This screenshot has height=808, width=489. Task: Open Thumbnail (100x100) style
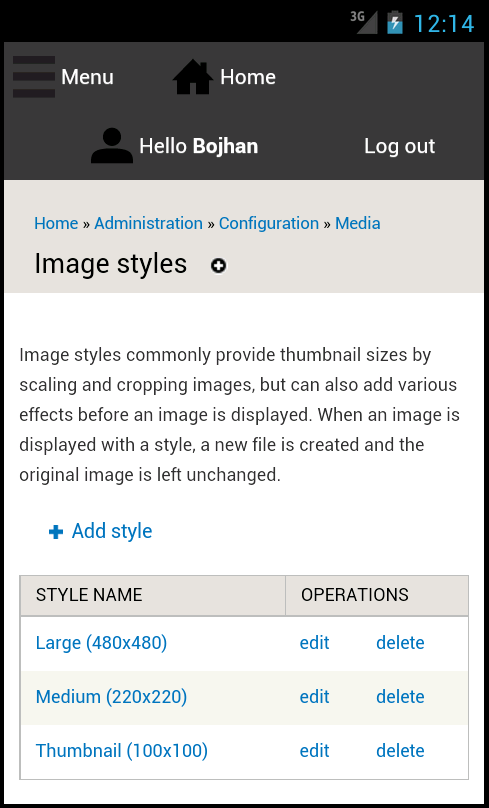[x=122, y=751]
